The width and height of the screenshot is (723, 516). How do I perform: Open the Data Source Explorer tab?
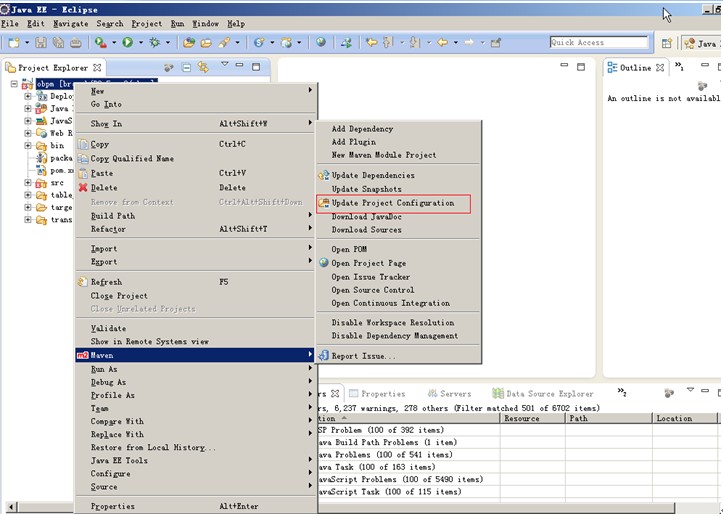pyautogui.click(x=543, y=394)
